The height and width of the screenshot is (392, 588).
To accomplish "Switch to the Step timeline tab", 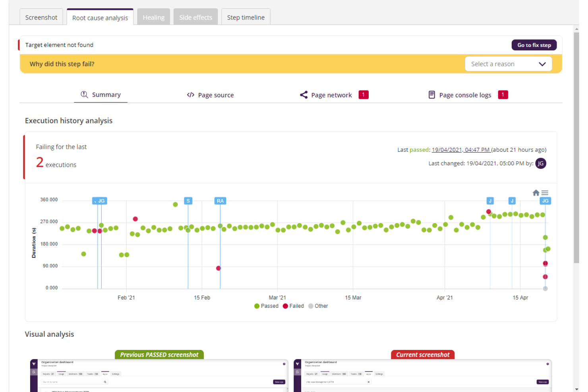I will [x=246, y=17].
